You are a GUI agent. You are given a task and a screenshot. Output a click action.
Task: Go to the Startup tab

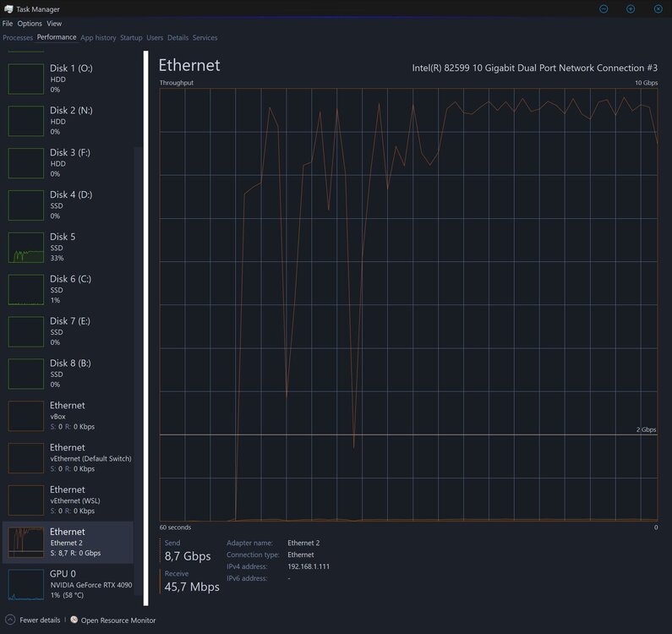pyautogui.click(x=131, y=38)
